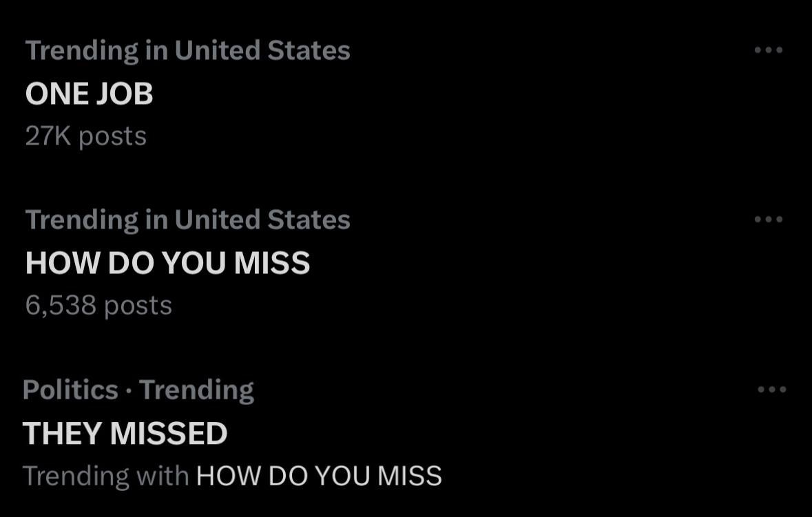Click the word MISSED in THEY MISSED title

pos(168,434)
